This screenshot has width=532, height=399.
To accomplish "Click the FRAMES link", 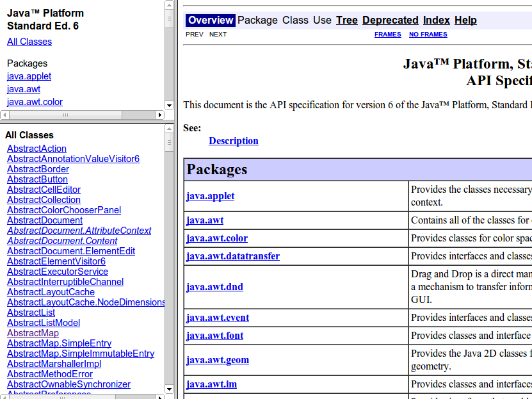I will (x=387, y=35).
